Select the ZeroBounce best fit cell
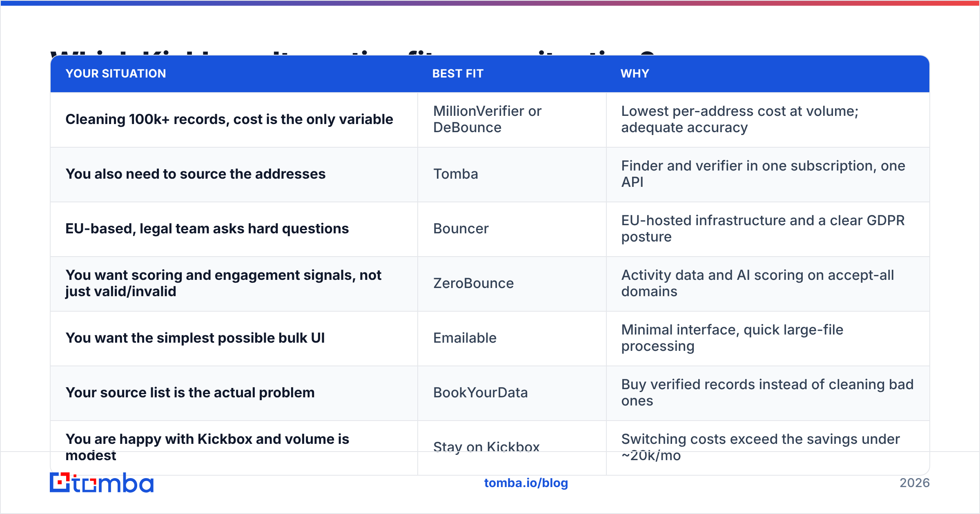Viewport: 980px width, 514px height. (512, 284)
